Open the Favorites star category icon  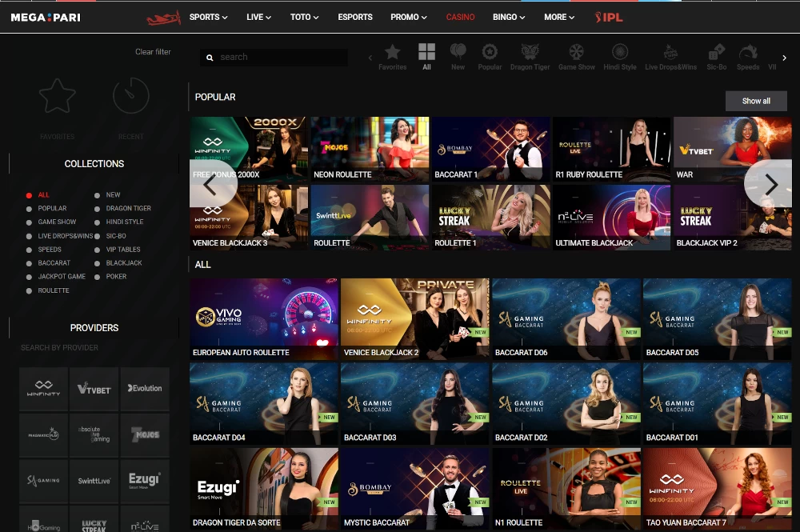392,52
